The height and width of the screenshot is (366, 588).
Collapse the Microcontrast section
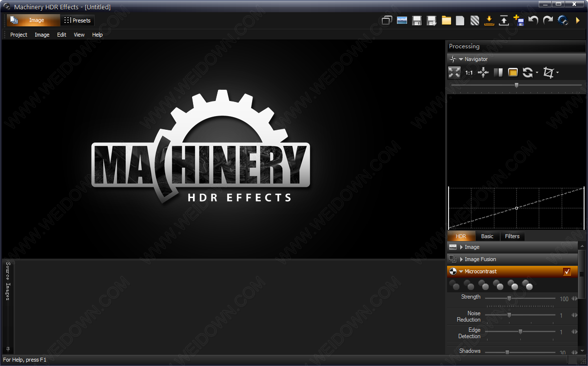tap(461, 272)
